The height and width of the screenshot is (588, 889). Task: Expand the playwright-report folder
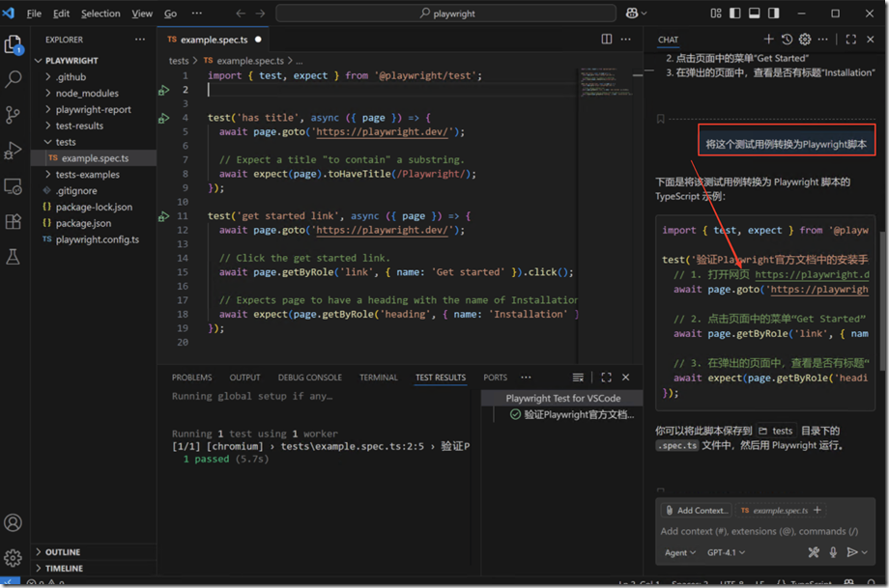click(93, 110)
